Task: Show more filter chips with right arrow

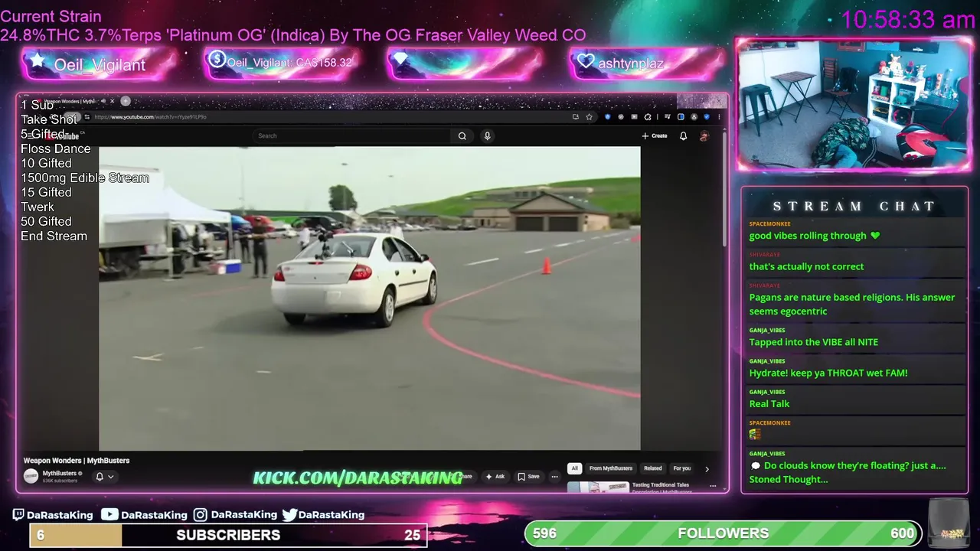Action: pos(707,468)
